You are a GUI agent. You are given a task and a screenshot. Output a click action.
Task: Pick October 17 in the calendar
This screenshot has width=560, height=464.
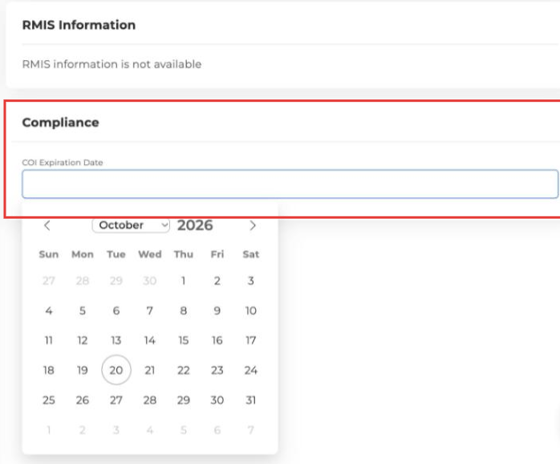[251, 340]
